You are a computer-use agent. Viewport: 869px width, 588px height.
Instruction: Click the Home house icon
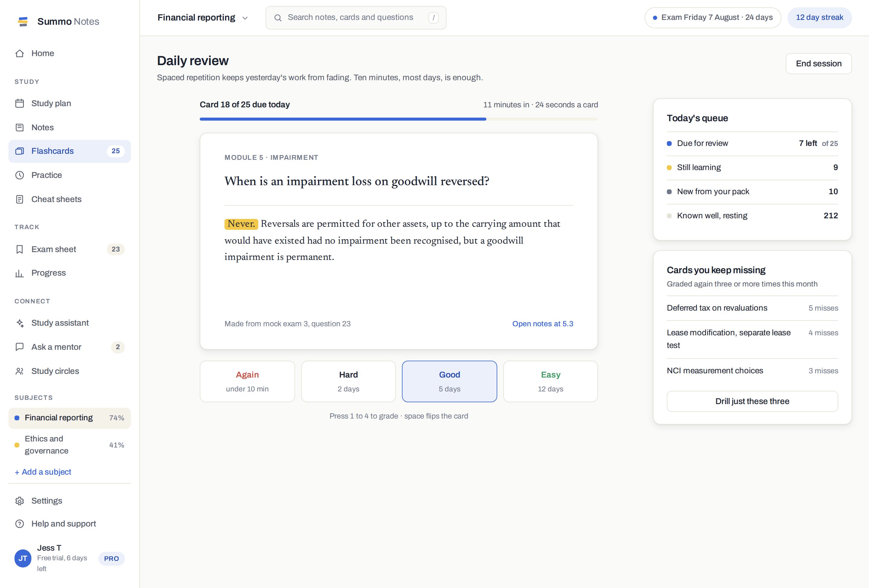(x=20, y=53)
